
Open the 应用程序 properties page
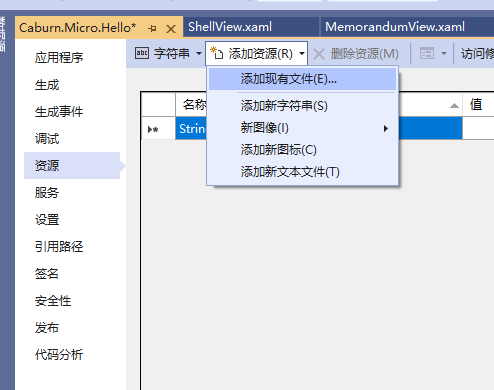pyautogui.click(x=59, y=58)
